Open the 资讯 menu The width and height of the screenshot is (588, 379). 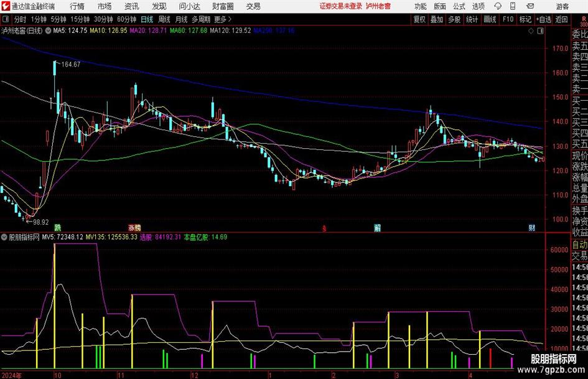coord(132,6)
